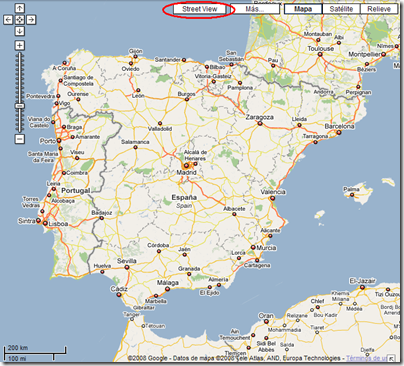
Task: Pan the map up with arrow
Action: [x=20, y=8]
